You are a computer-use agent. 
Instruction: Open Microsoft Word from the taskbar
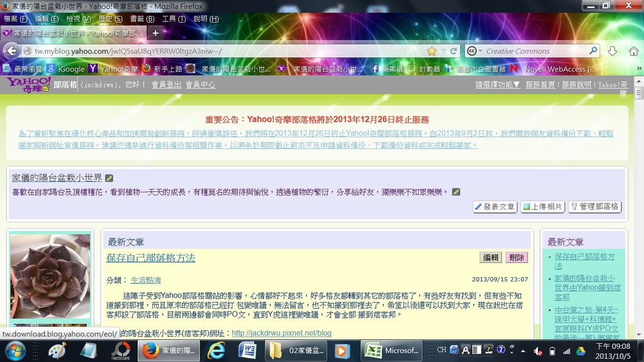pyautogui.click(x=248, y=351)
